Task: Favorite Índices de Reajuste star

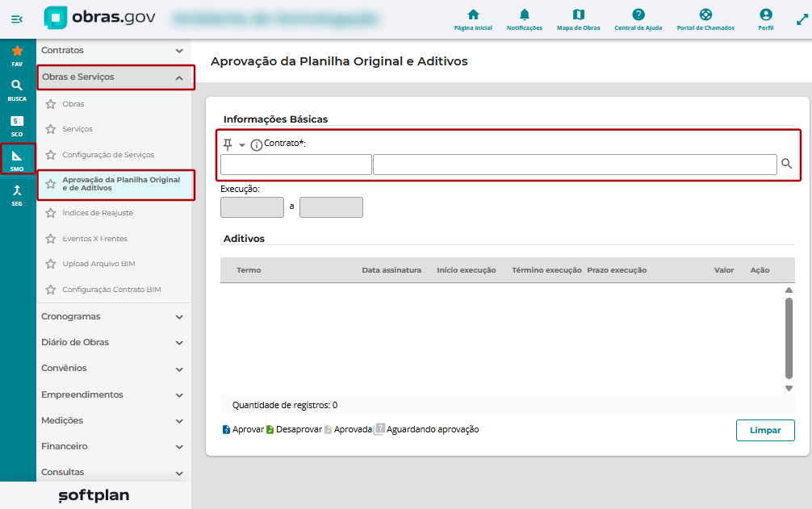Action: [50, 213]
